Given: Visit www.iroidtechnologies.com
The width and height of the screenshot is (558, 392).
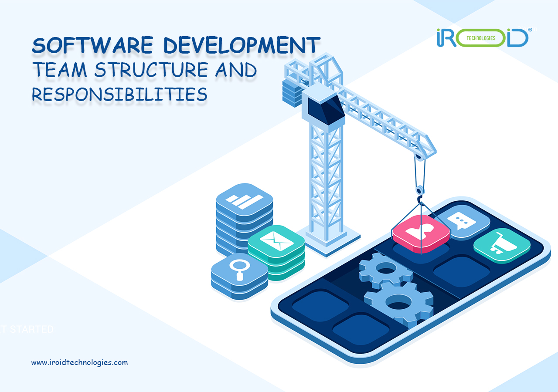Looking at the screenshot, I should [x=79, y=362].
